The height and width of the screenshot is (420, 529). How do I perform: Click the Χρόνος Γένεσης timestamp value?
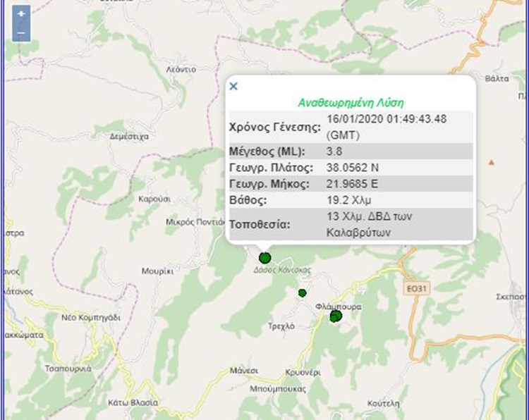pos(386,126)
